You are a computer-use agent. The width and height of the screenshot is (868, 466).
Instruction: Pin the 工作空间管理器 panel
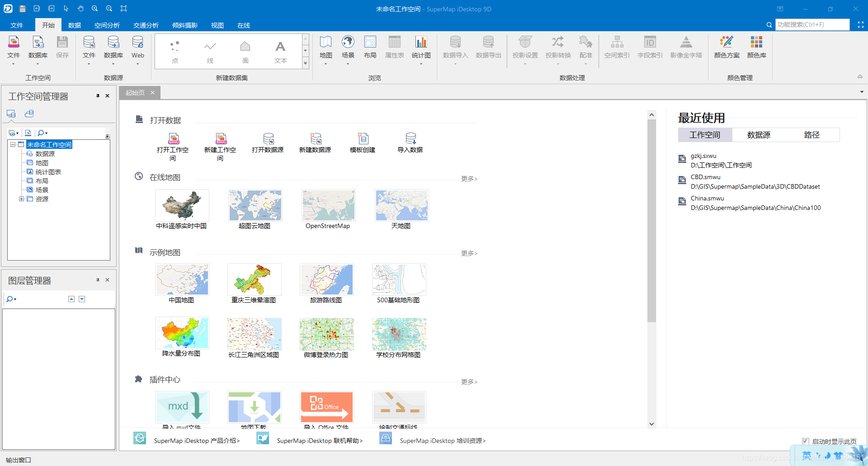click(98, 96)
